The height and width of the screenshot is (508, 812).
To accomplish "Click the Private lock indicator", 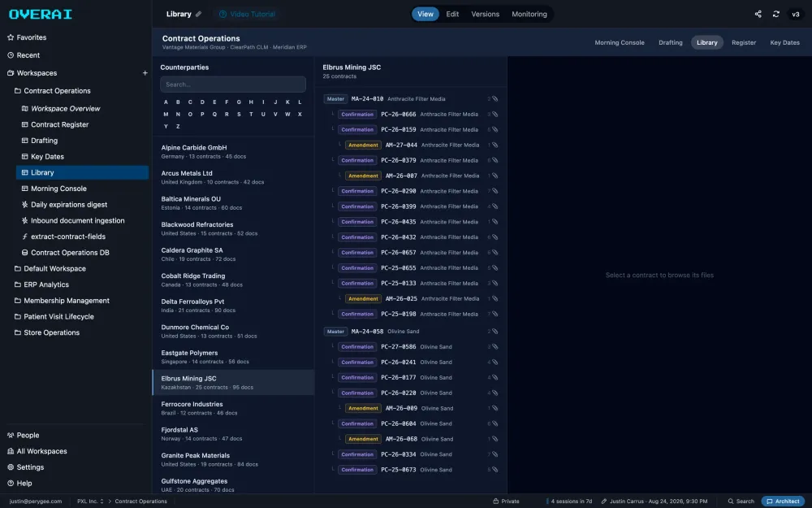I will [x=506, y=501].
